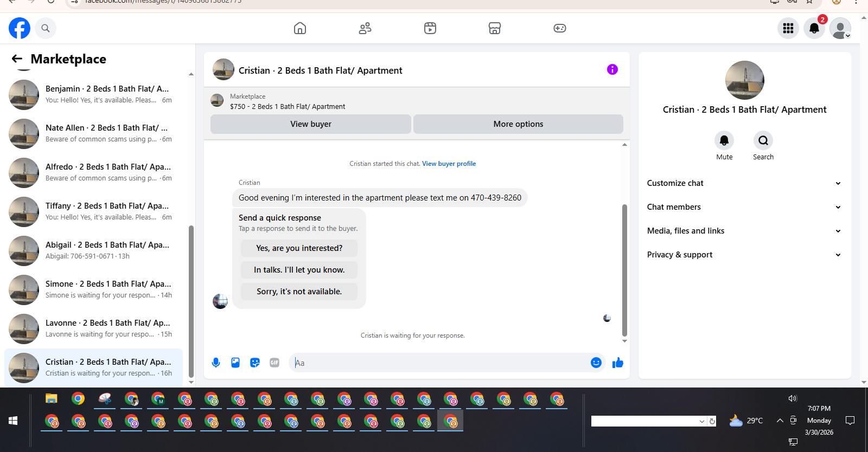Open Alfredo's conversation in the list

click(93, 172)
